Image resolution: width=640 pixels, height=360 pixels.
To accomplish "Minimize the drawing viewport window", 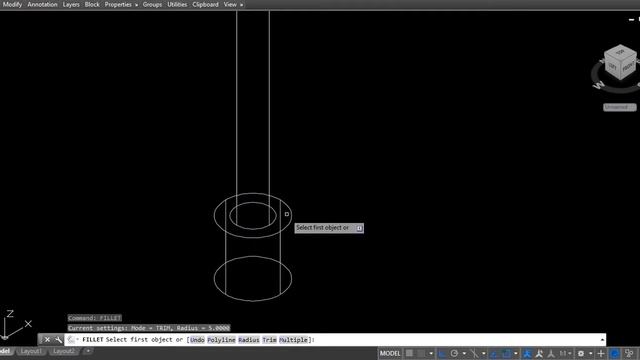I will [x=631, y=19].
